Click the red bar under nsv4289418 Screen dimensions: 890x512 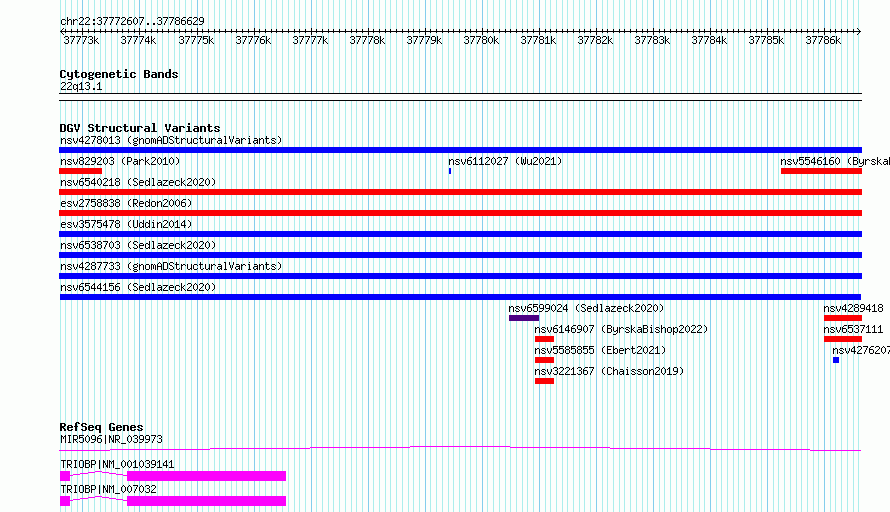[x=843, y=318]
